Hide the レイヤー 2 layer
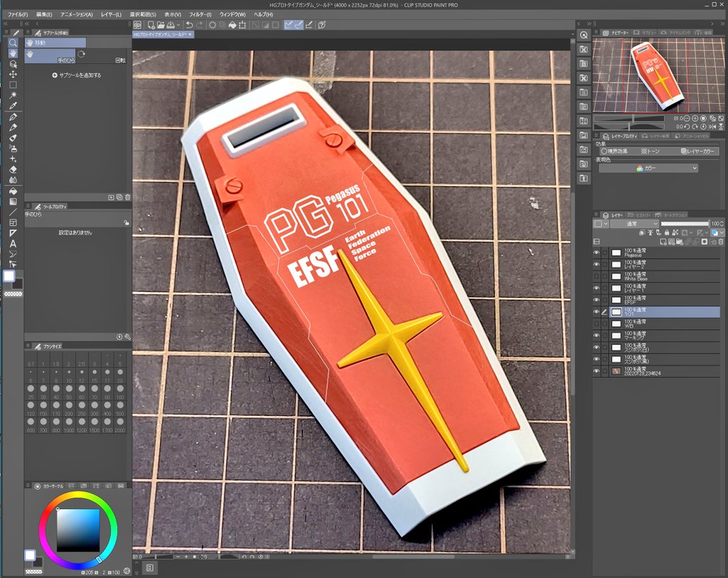 coord(596,264)
